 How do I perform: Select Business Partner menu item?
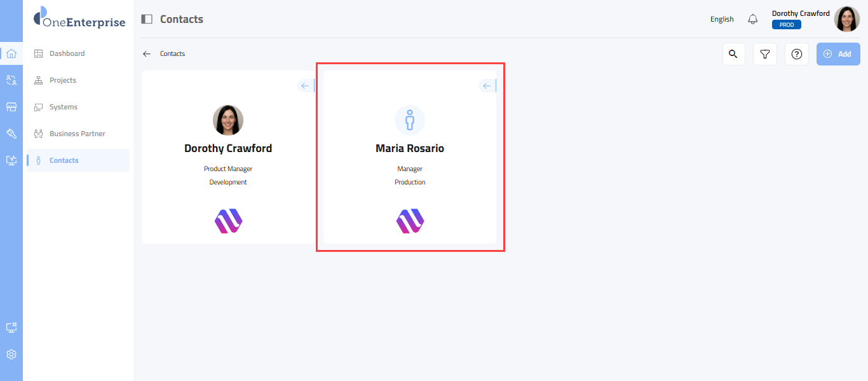[77, 134]
